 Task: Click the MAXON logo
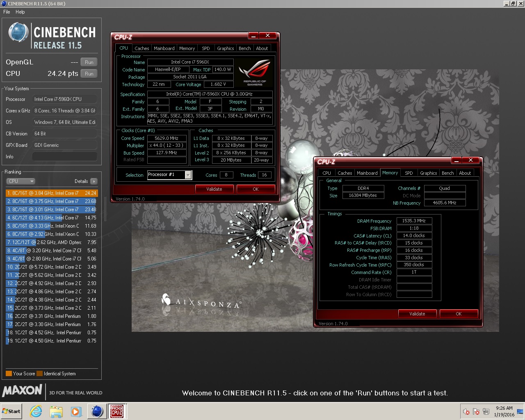(x=22, y=390)
